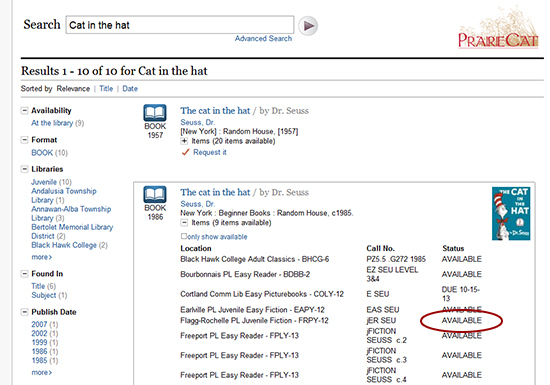
Task: Collapse the Found In facet
Action: pos(24,273)
